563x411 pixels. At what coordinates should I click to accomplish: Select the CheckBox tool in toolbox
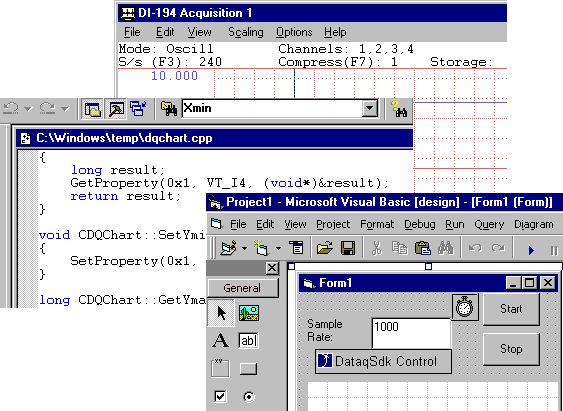[x=220, y=396]
